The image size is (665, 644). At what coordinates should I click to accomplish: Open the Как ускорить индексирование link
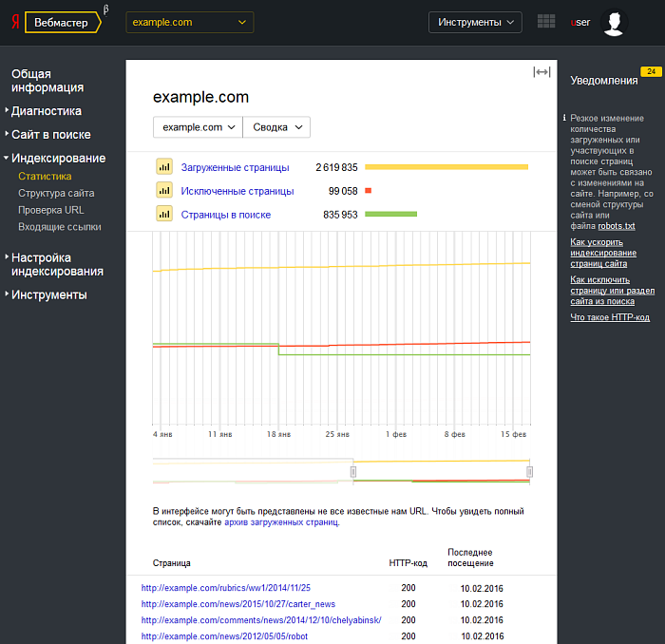pyautogui.click(x=603, y=247)
